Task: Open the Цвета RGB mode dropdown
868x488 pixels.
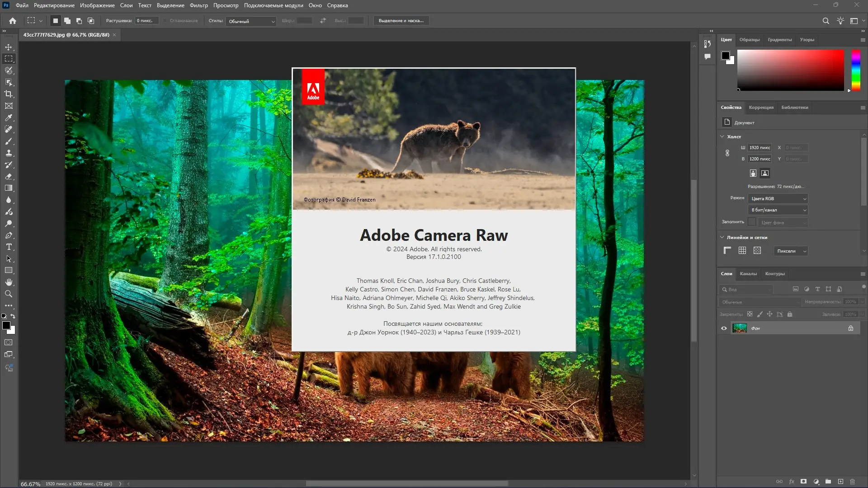Action: (778, 199)
